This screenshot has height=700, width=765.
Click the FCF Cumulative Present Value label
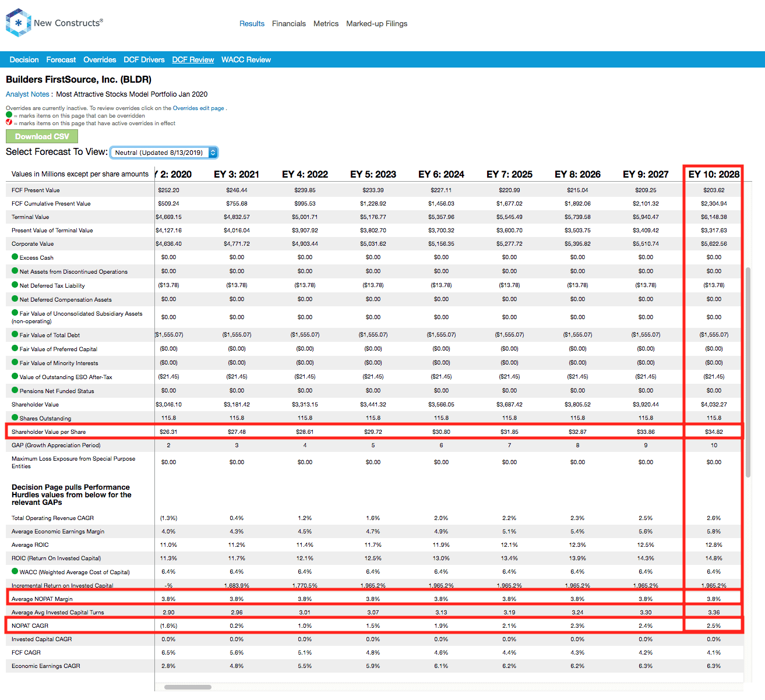point(51,204)
